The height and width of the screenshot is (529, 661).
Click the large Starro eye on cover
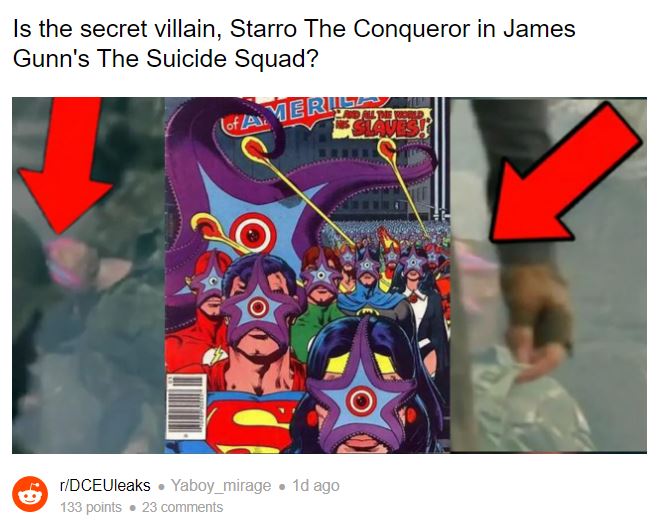pos(253,236)
